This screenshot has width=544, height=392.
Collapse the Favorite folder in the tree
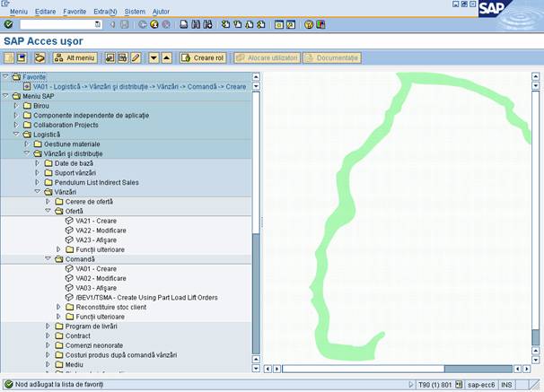point(5,76)
